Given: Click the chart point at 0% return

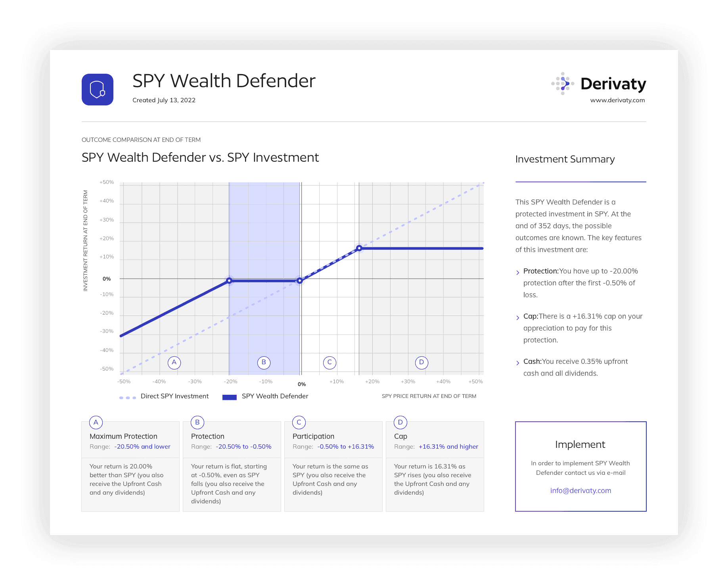Looking at the screenshot, I should 300,281.
